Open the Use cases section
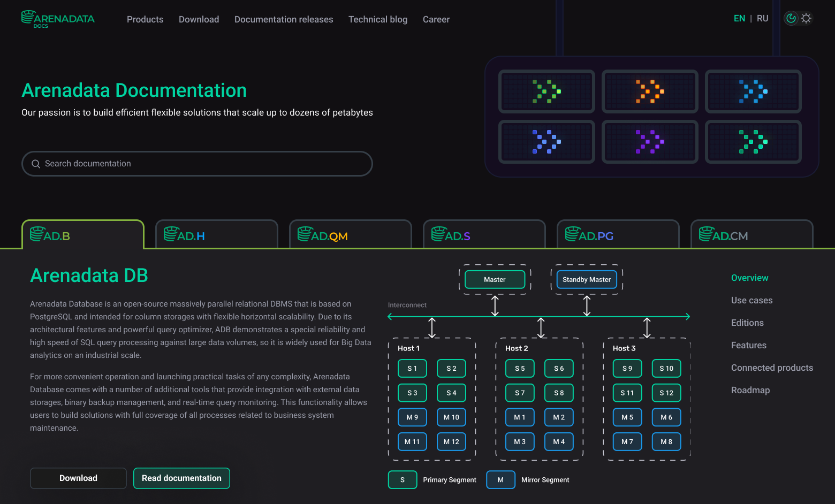Viewport: 835px width, 504px height. pos(751,300)
